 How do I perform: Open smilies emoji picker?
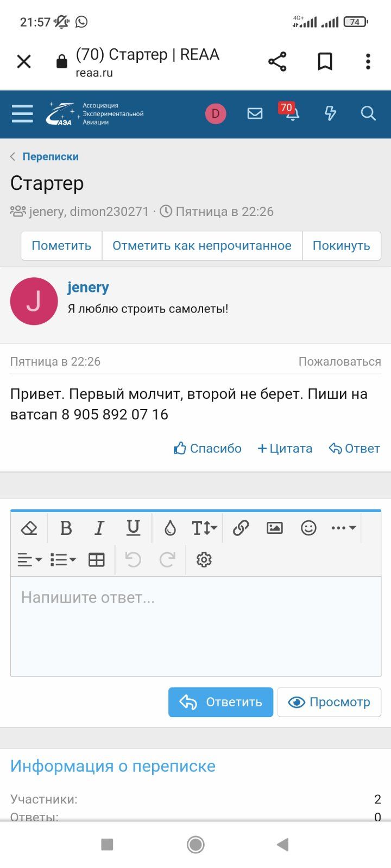(x=308, y=528)
